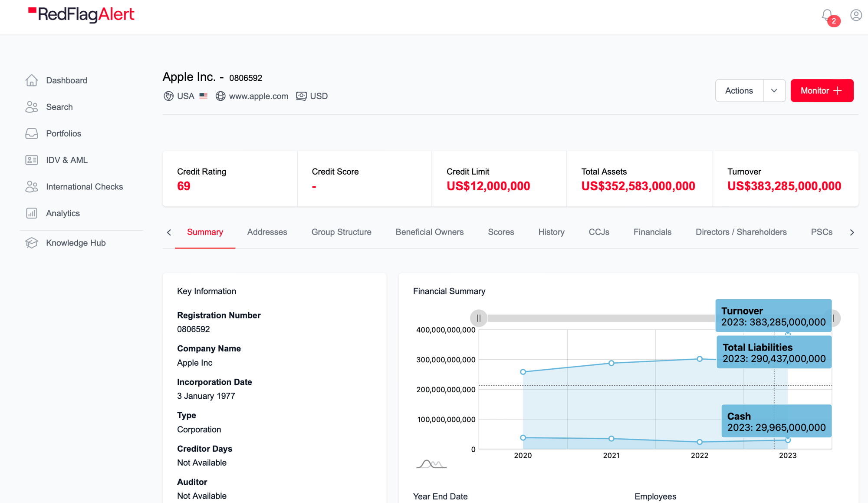
Task: Click the right handle of chart range slider
Action: tap(835, 318)
